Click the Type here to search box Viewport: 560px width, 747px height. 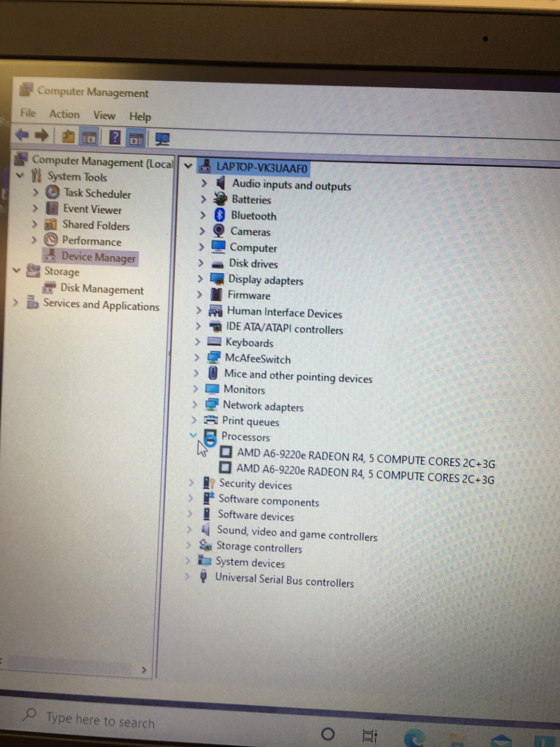pos(100,719)
